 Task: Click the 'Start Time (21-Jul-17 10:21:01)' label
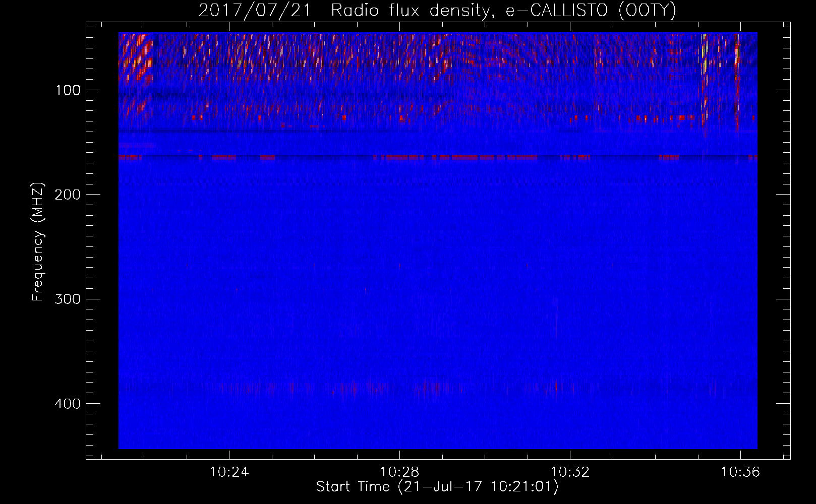tap(437, 487)
